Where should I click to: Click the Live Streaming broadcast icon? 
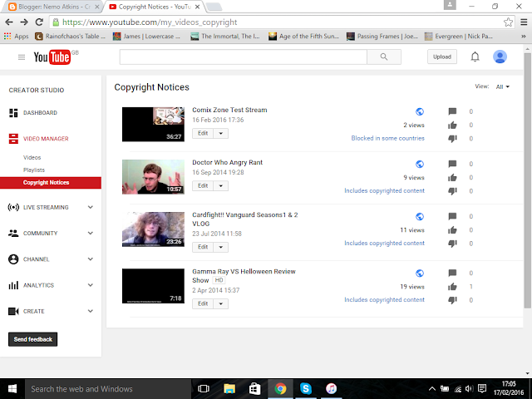click(x=13, y=207)
